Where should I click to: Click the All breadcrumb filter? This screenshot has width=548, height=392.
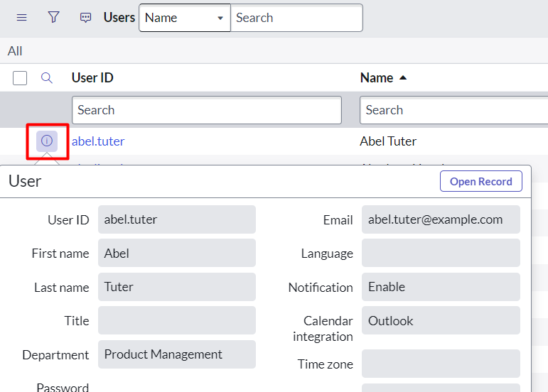15,51
